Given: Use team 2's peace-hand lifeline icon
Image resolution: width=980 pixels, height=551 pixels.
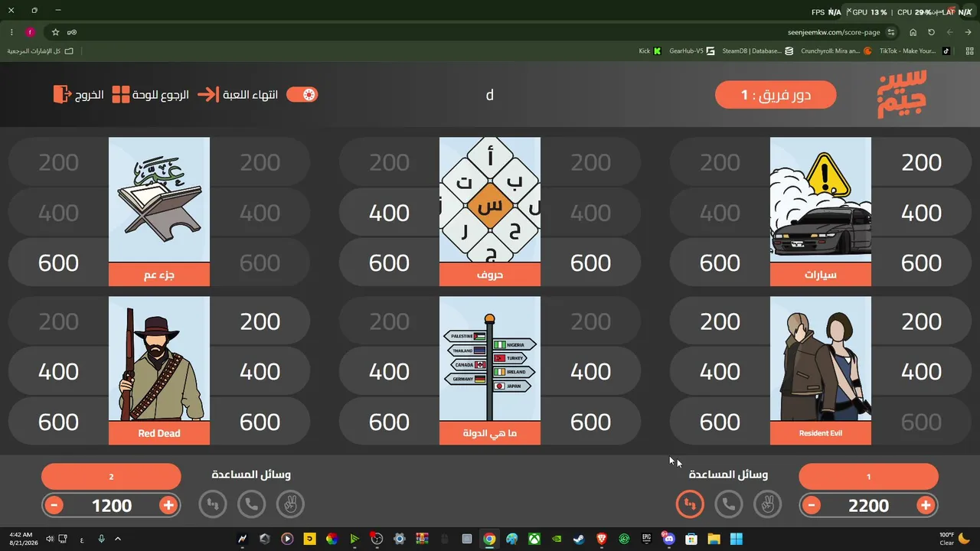Looking at the screenshot, I should (x=290, y=504).
